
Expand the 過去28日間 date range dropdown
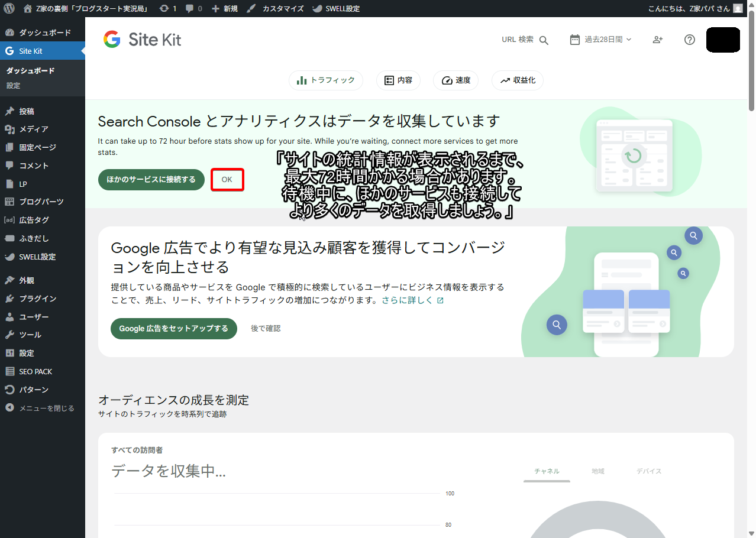click(x=600, y=40)
